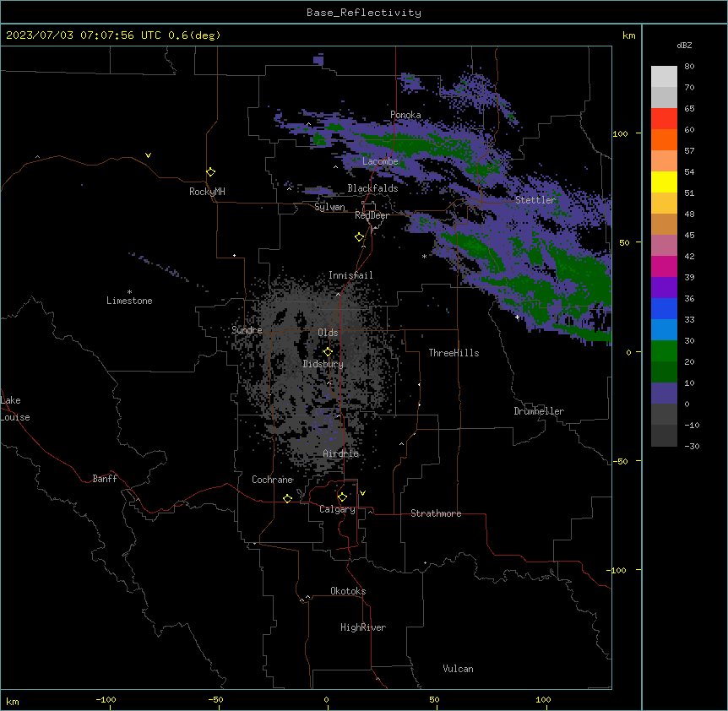Click the Sylvan label

pos(329,207)
